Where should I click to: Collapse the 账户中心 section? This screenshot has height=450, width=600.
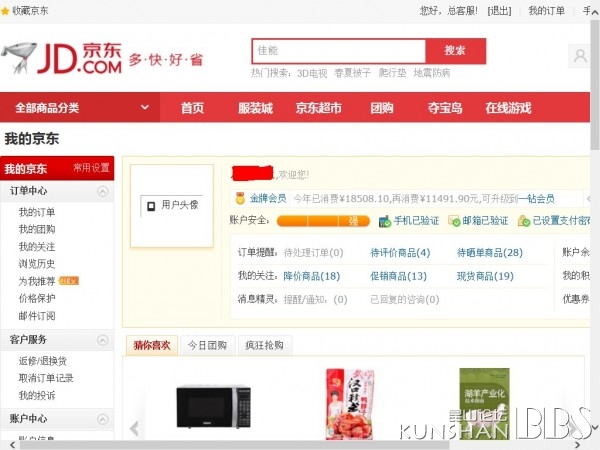103,419
